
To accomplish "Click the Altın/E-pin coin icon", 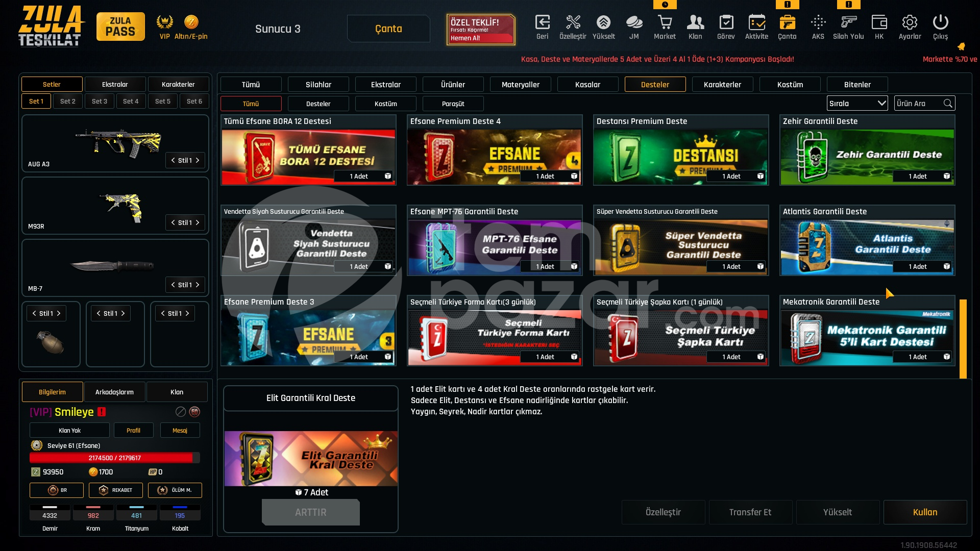I will pyautogui.click(x=191, y=22).
